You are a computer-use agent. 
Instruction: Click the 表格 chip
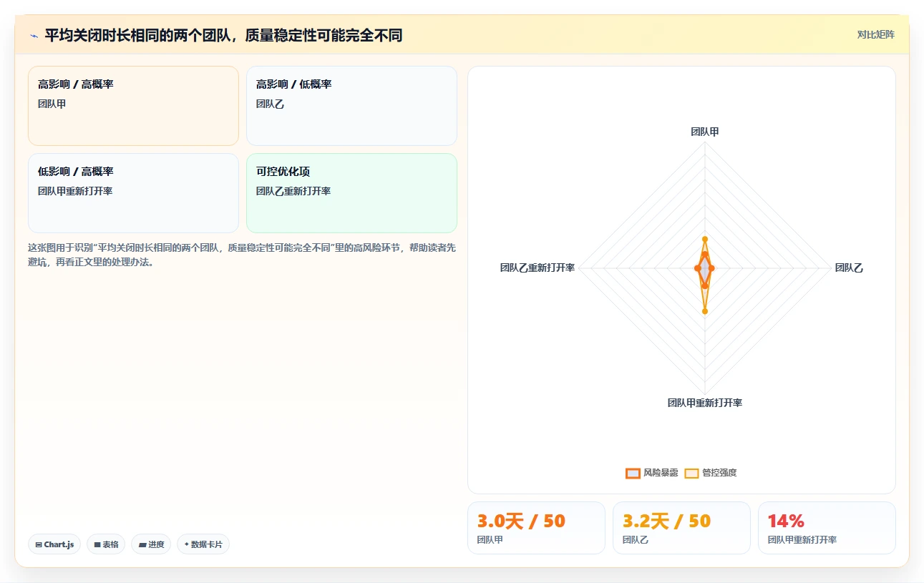(x=106, y=544)
